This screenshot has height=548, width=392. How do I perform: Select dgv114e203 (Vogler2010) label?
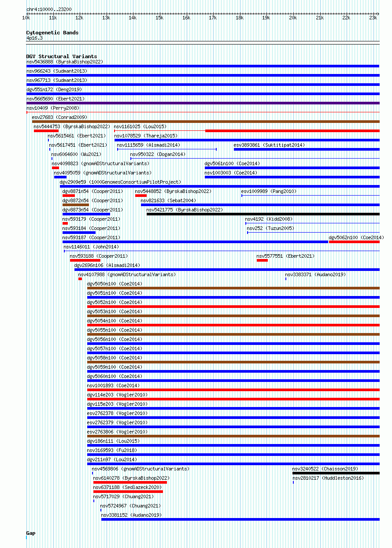click(x=117, y=395)
